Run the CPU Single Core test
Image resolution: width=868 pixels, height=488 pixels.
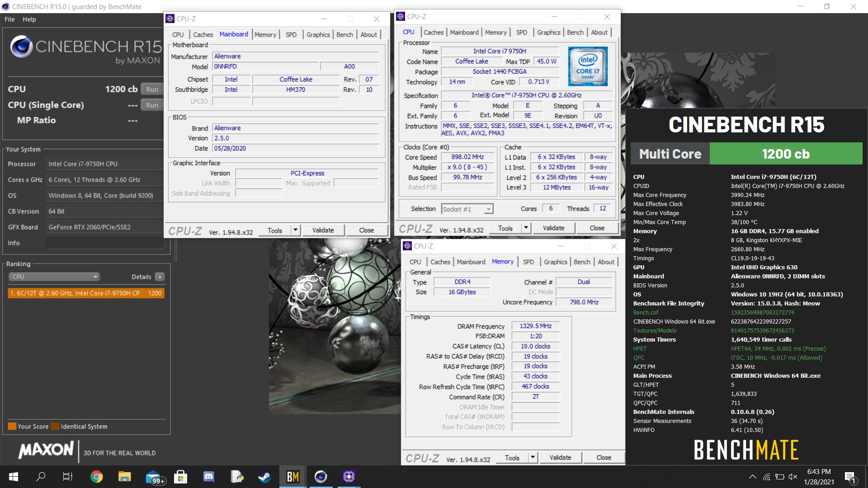(x=152, y=105)
